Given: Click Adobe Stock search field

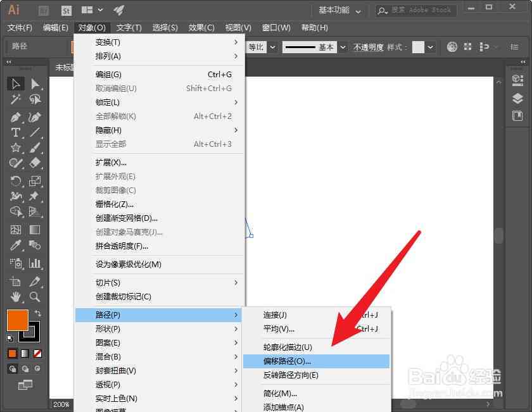Looking at the screenshot, I should pyautogui.click(x=416, y=11).
